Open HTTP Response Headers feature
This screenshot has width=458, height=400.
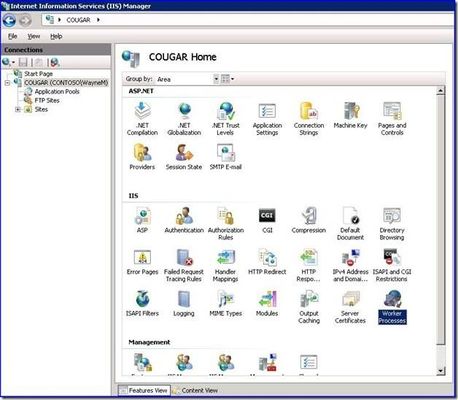(309, 265)
